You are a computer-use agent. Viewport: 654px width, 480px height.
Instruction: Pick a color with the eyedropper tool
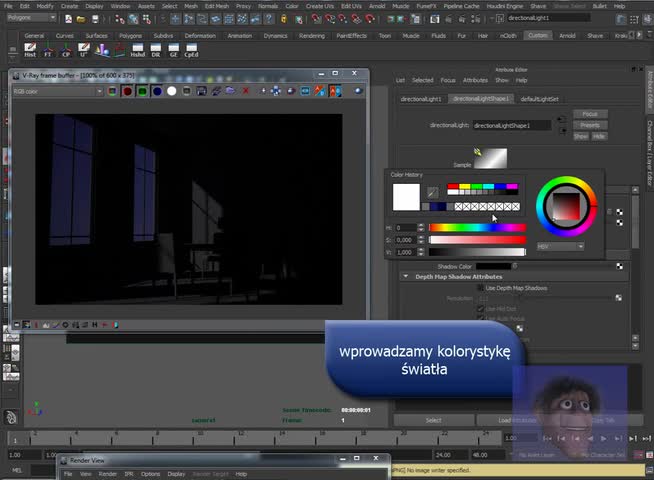click(x=433, y=192)
